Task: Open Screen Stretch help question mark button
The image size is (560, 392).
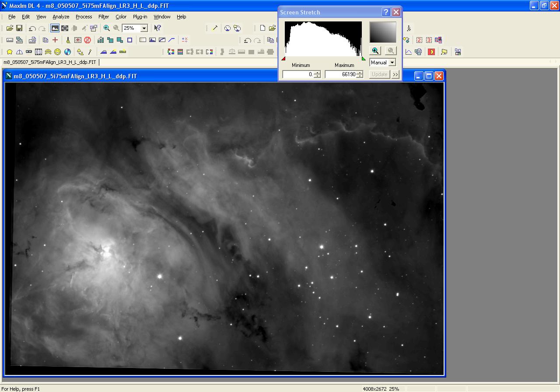Action: click(x=386, y=12)
